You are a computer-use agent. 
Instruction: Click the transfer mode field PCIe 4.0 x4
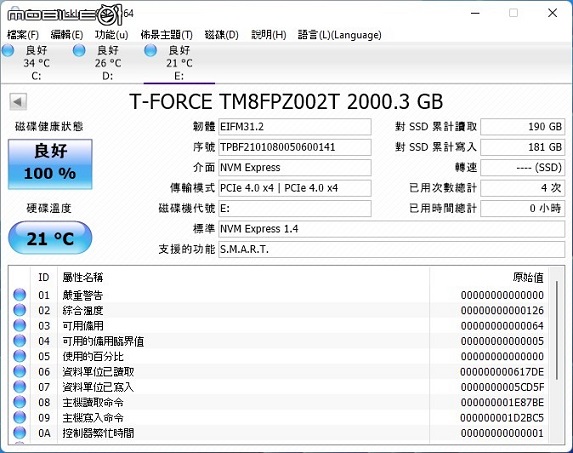click(295, 188)
